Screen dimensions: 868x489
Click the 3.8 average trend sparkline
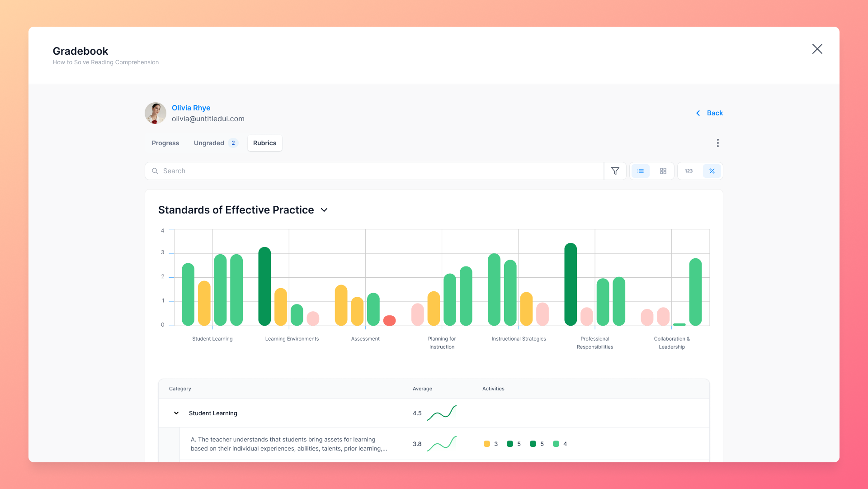[x=442, y=444]
